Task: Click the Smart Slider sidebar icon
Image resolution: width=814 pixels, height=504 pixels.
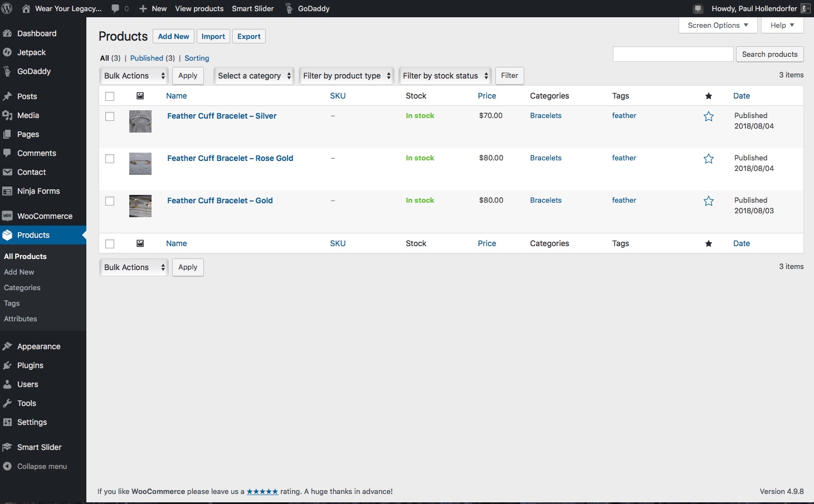Action: point(7,447)
